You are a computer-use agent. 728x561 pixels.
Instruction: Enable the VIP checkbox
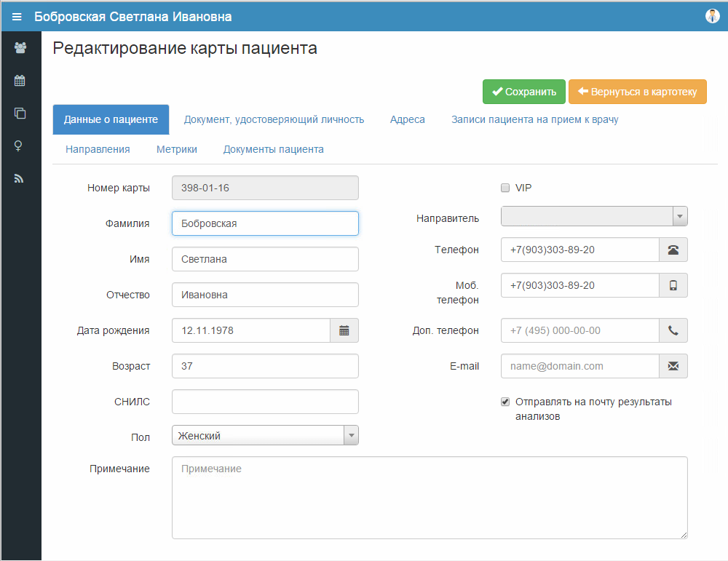click(505, 188)
